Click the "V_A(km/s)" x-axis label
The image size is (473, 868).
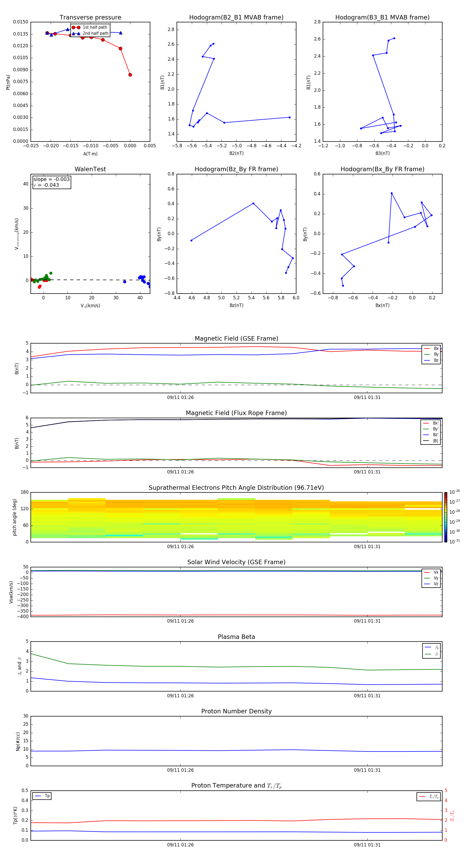[x=90, y=306]
